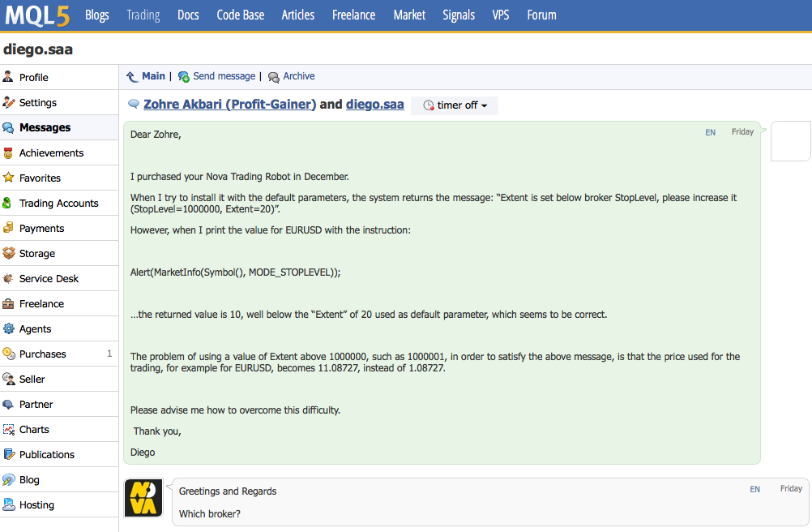Open the Articles section
Image resolution: width=812 pixels, height=532 pixels.
297,15
